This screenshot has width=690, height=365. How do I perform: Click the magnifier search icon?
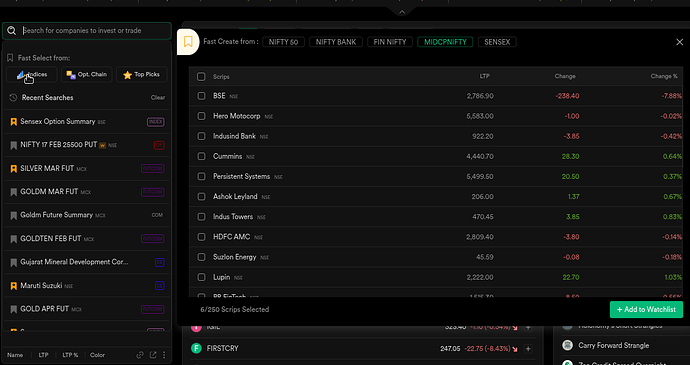[x=12, y=31]
